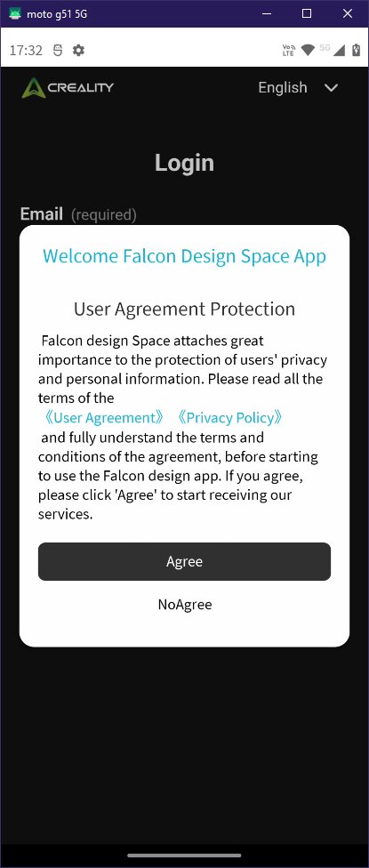
Task: Minimize the moto g51 5G window
Action: (267, 14)
